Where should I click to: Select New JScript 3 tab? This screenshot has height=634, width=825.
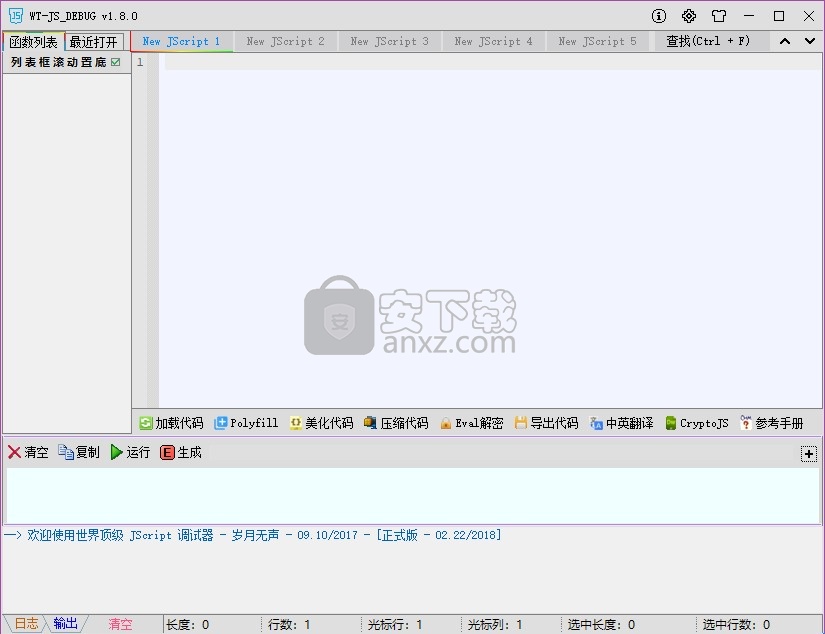[x=389, y=41]
